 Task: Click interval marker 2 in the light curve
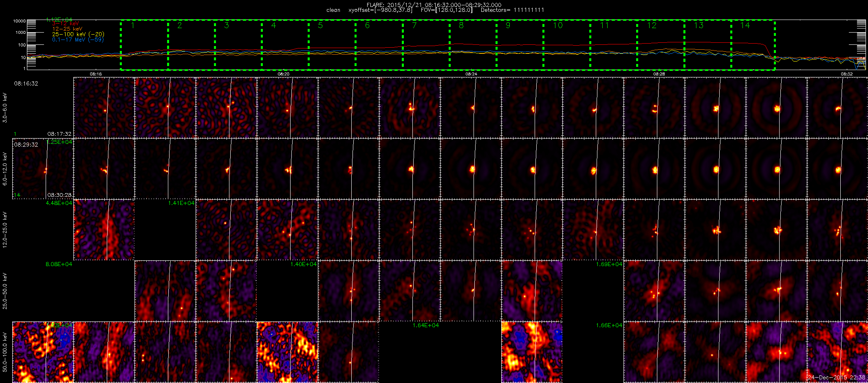180,26
